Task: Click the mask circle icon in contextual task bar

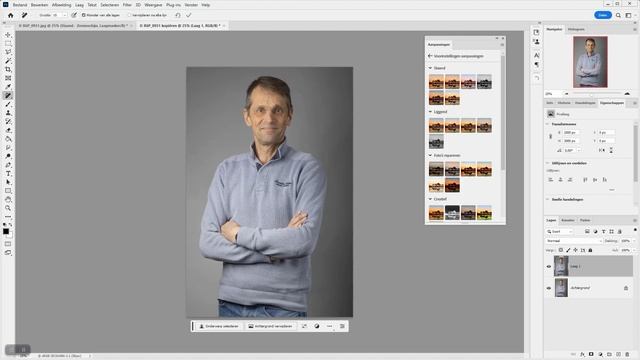Action: [x=317, y=326]
